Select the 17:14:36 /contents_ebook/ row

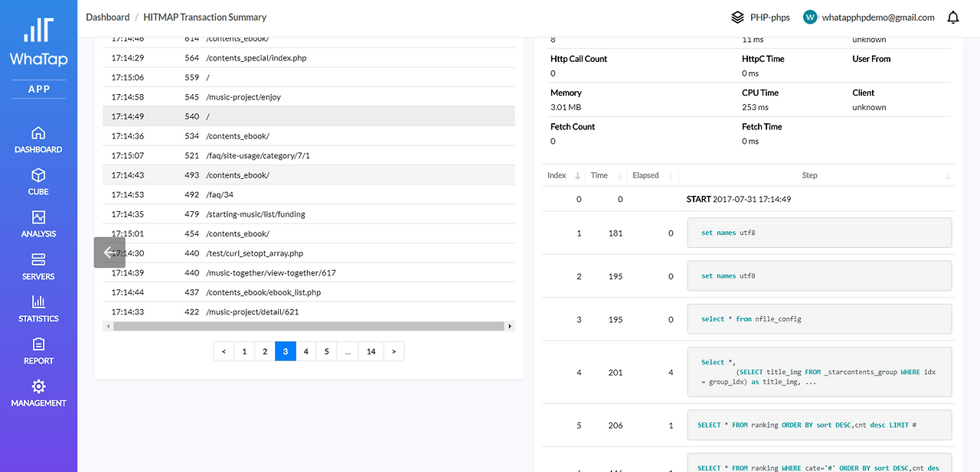pos(309,136)
